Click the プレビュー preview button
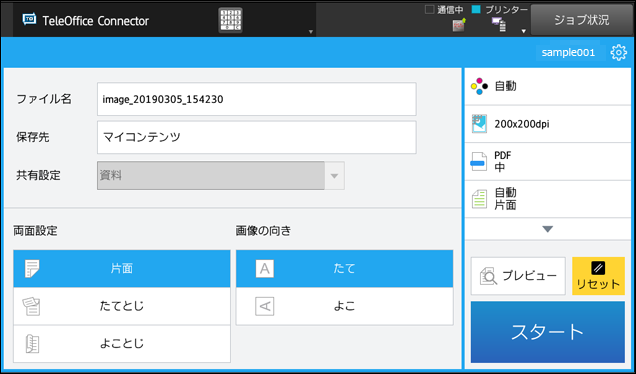Image resolution: width=636 pixels, height=374 pixels. (x=518, y=276)
